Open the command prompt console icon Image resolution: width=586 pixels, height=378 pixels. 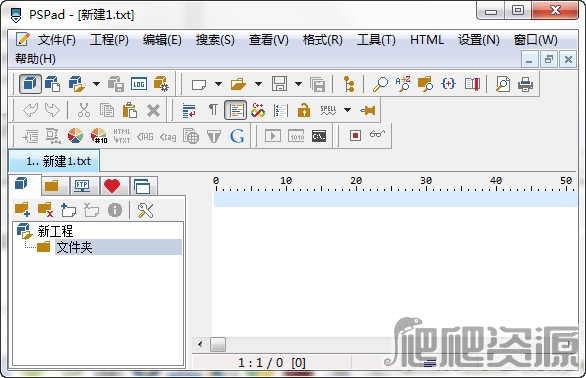(319, 136)
